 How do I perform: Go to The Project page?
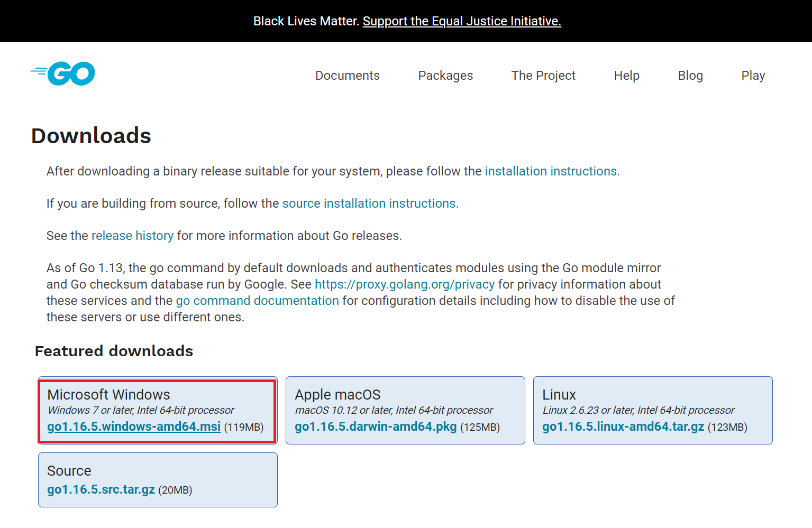tap(543, 76)
